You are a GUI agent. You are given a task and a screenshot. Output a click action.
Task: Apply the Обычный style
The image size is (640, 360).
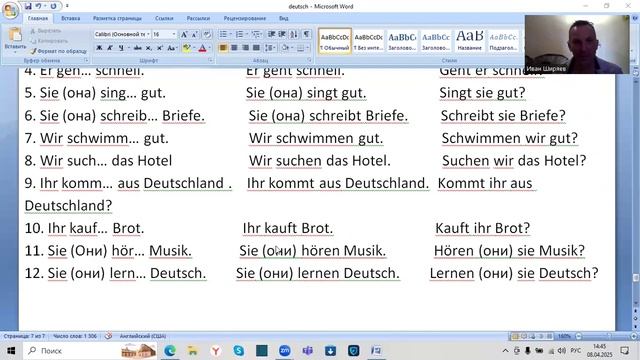pyautogui.click(x=335, y=41)
